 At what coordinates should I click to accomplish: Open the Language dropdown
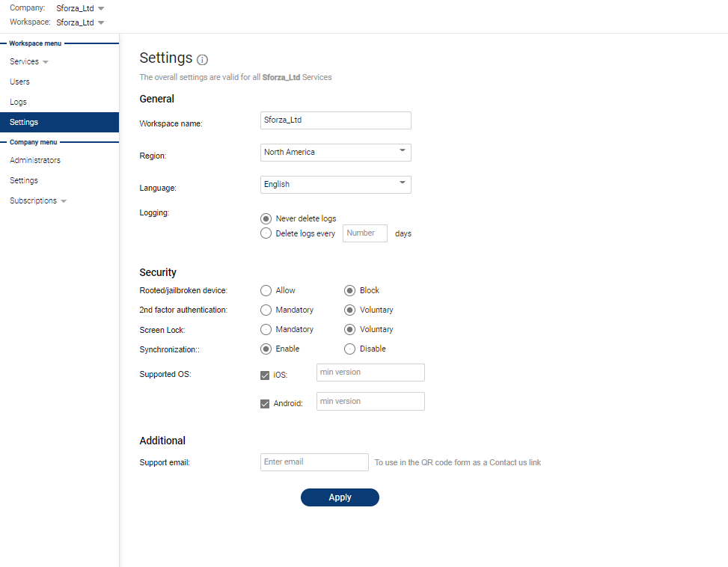pyautogui.click(x=335, y=185)
